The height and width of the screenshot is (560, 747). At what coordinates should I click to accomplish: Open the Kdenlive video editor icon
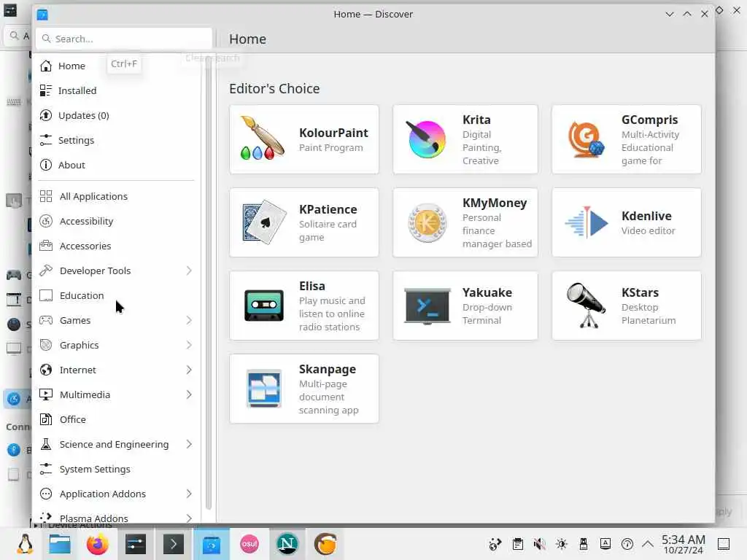(587, 222)
